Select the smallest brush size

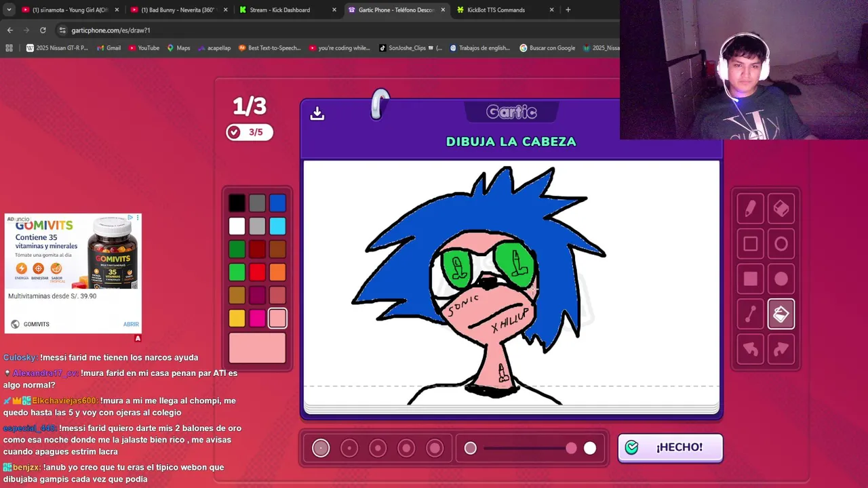(321, 448)
